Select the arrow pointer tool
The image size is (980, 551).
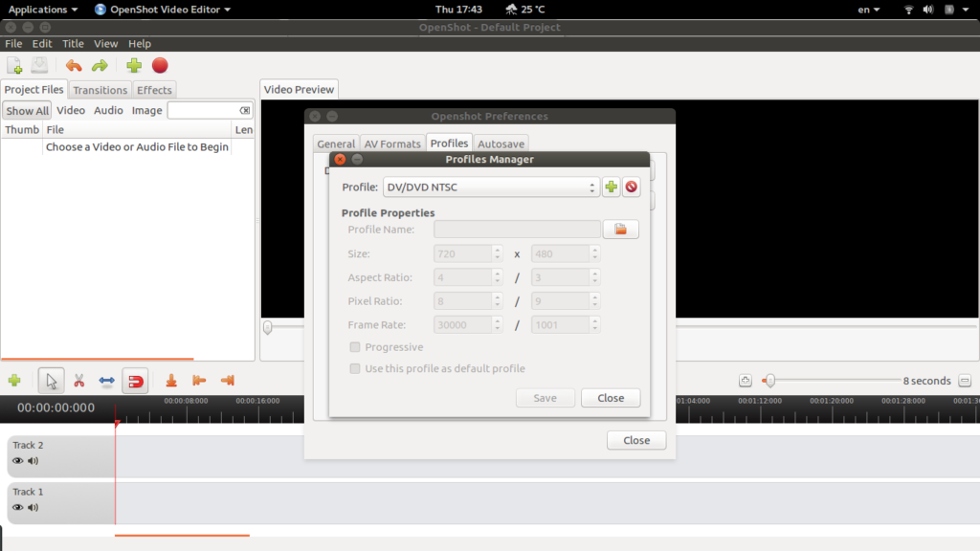coord(52,381)
